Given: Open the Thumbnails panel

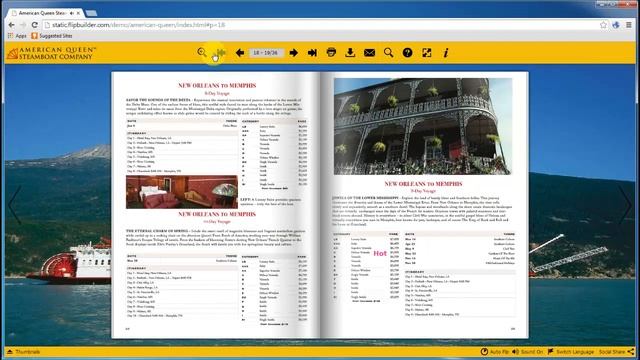Looking at the screenshot, I should [23, 351].
